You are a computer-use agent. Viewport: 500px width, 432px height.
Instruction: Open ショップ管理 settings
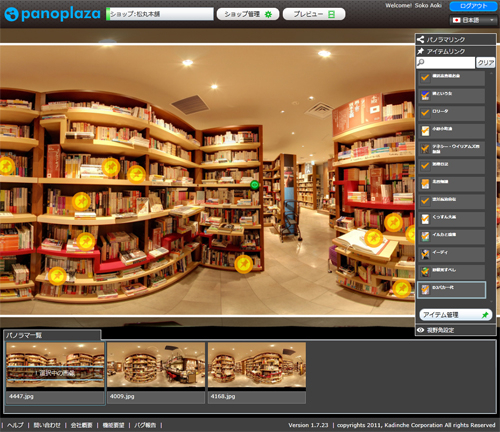click(x=248, y=14)
